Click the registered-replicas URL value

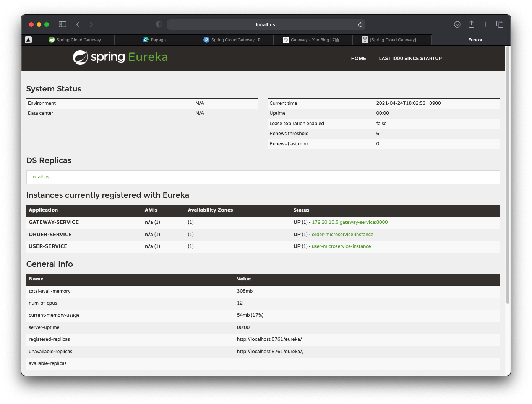pos(269,339)
